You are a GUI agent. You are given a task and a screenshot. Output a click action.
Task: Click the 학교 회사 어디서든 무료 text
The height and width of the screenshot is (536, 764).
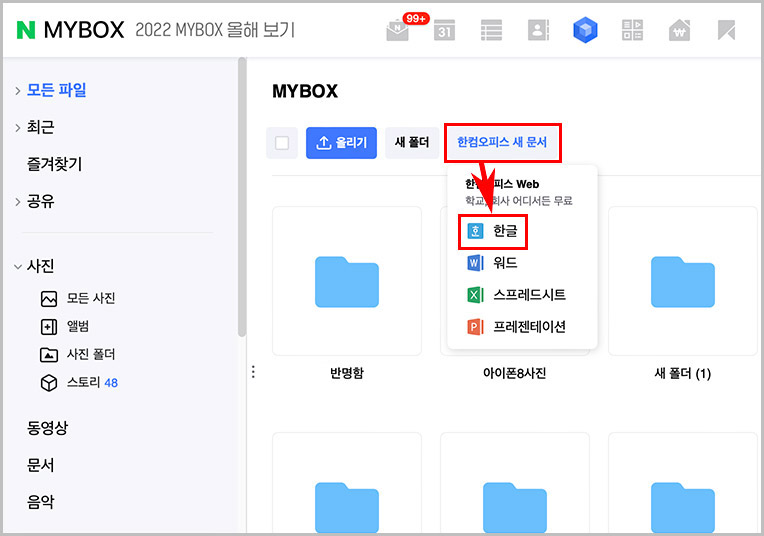pos(519,201)
